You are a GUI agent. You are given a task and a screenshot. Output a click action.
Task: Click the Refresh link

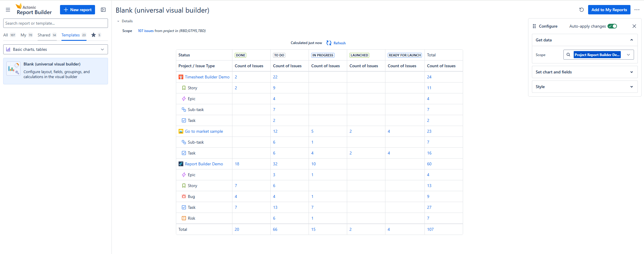point(340,43)
